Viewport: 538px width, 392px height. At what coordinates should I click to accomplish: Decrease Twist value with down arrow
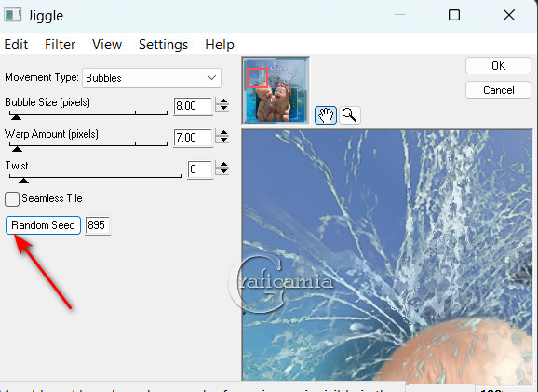coord(223,171)
